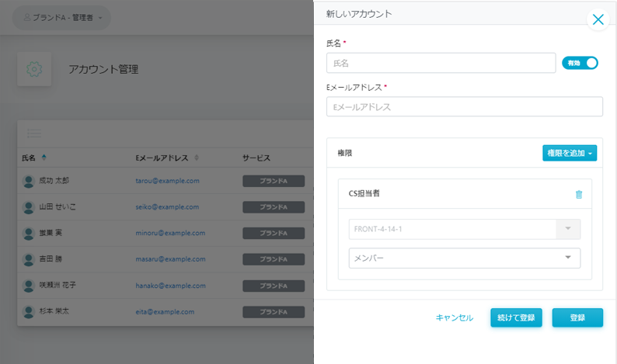
Task: Click the user icon in ブランドA - 管理者 menu
Action: coord(26,17)
